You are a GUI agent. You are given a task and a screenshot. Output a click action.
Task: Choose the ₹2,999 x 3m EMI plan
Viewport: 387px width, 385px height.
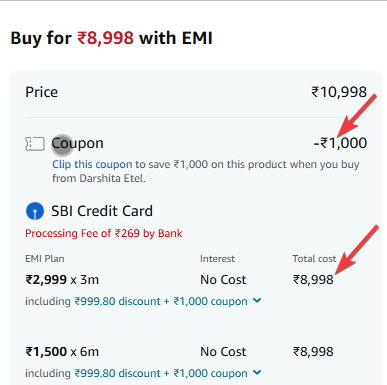coord(62,279)
